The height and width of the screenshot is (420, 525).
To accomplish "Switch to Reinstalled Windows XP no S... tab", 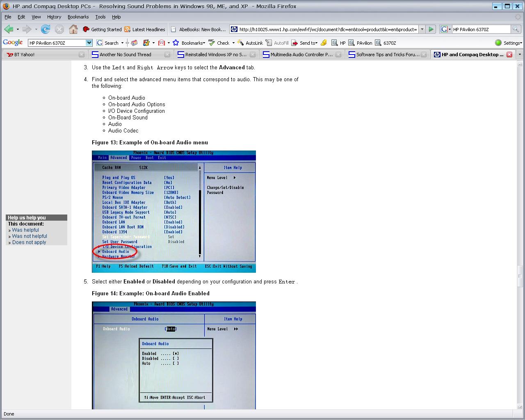I will click(216, 54).
